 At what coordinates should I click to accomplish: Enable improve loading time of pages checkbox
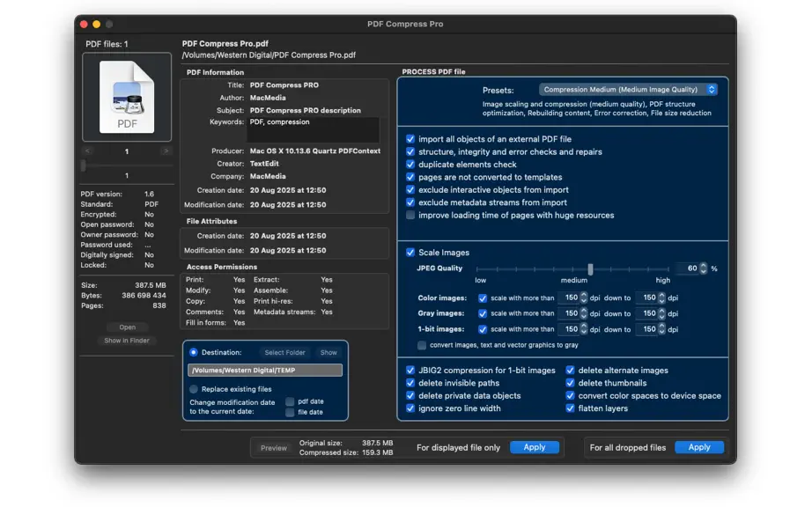point(410,216)
